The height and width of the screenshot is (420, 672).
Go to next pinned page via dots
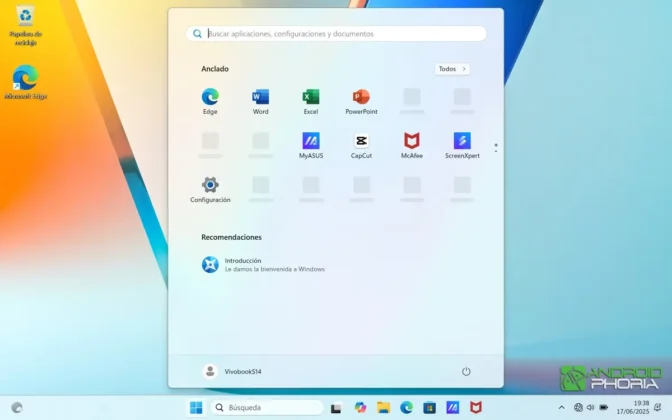(496, 148)
